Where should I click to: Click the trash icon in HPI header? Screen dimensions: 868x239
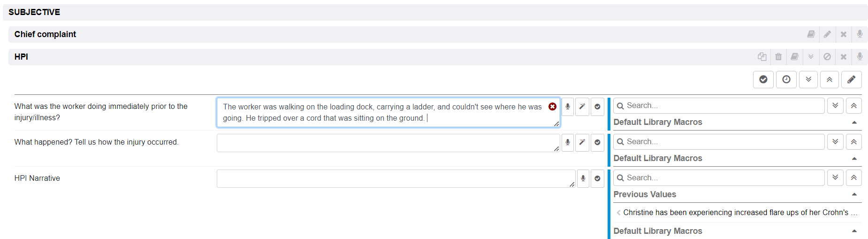point(778,57)
